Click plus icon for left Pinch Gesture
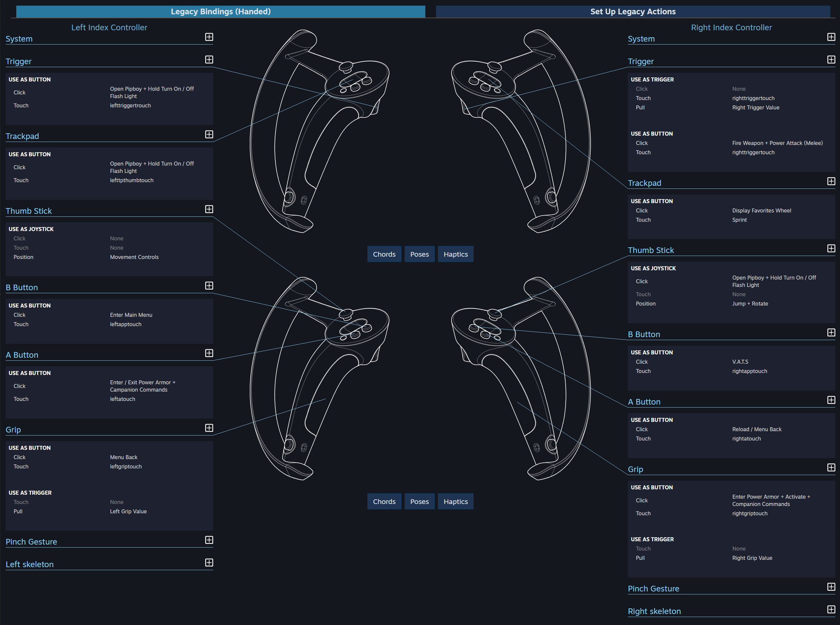Image resolution: width=840 pixels, height=625 pixels. (x=209, y=540)
